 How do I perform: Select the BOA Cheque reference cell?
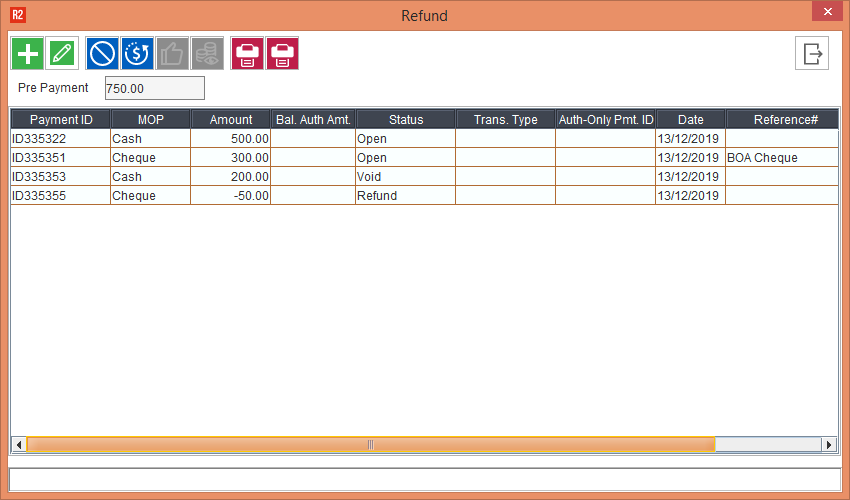[x=780, y=158]
